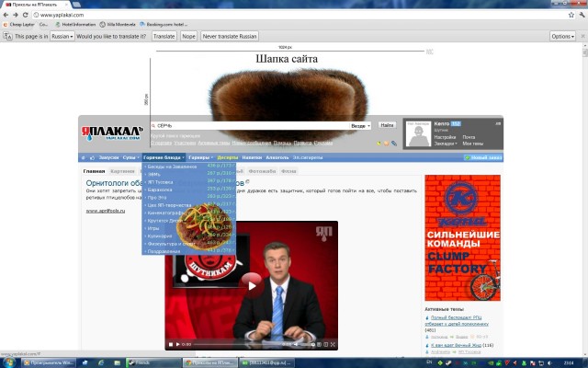This screenshot has width=588, height=368.
Task: Open the 'Мои темы' link
Action: pyautogui.click(x=472, y=144)
